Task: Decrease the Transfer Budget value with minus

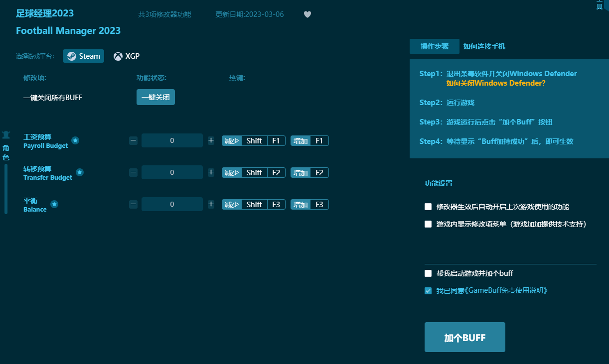Action: [133, 172]
